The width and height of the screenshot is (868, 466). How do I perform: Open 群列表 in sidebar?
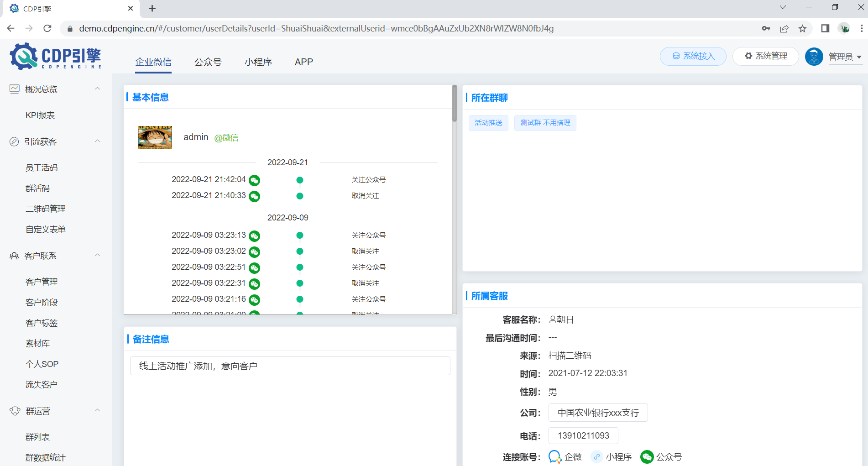point(37,437)
